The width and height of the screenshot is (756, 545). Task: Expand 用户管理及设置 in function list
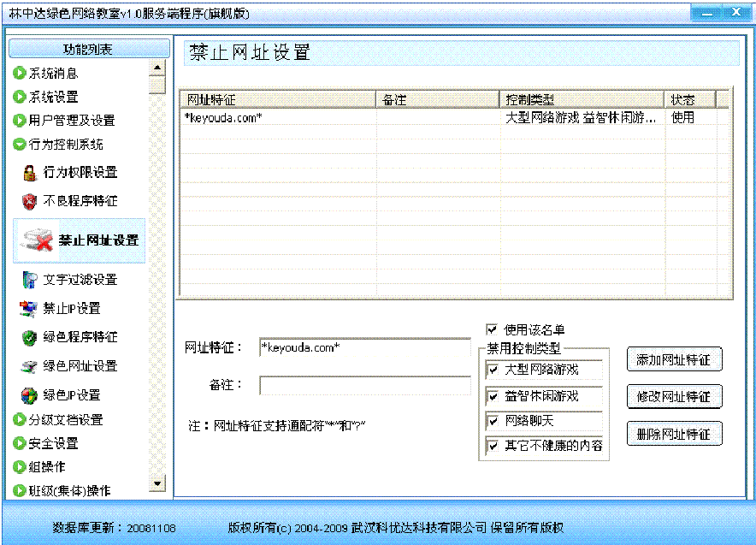pyautogui.click(x=20, y=121)
